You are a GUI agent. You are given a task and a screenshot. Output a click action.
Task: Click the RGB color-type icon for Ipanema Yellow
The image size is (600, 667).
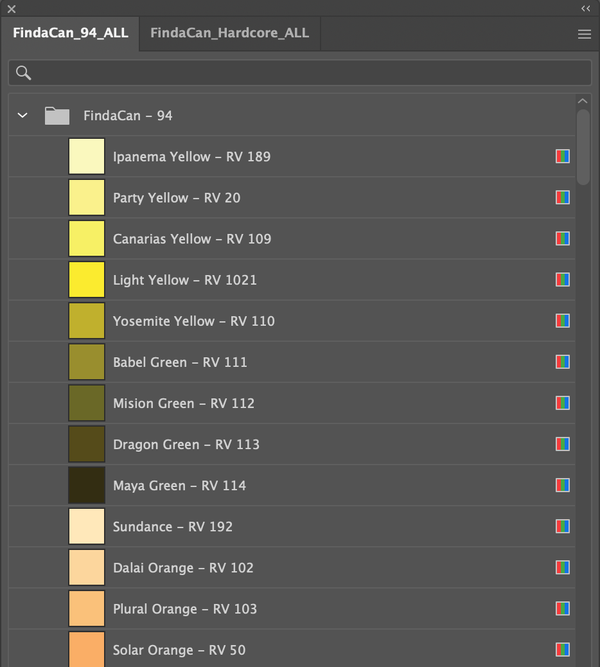tap(563, 157)
